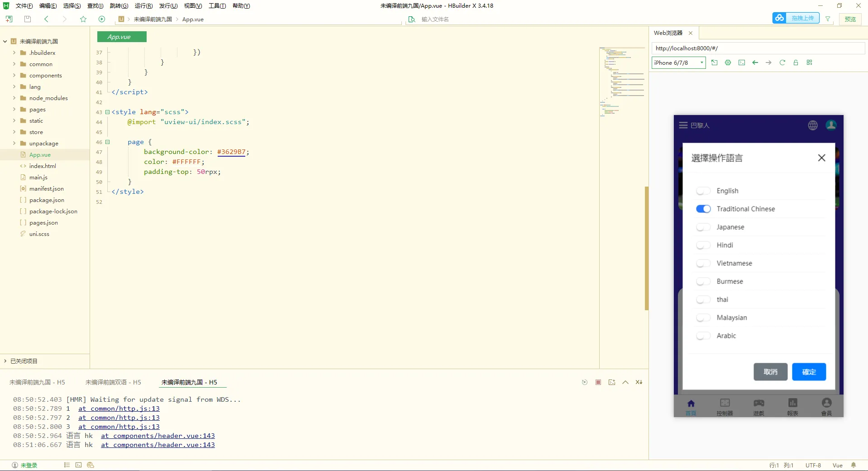The width and height of the screenshot is (868, 471).
Task: Go back with the left arrow icon
Action: (46, 19)
